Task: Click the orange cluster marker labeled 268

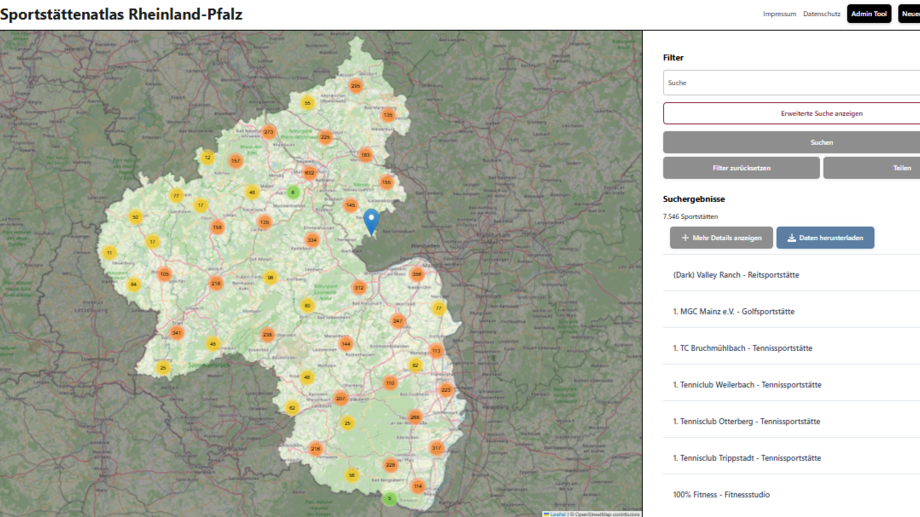Action: (x=415, y=417)
